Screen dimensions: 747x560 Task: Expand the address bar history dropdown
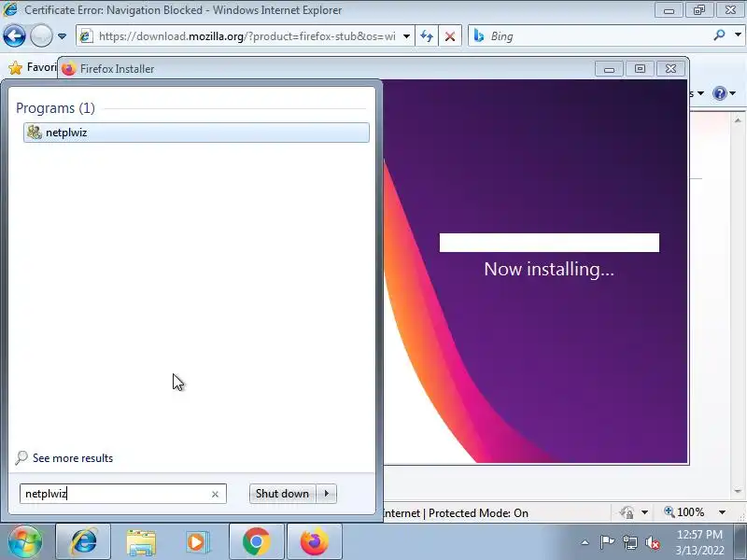click(x=406, y=36)
